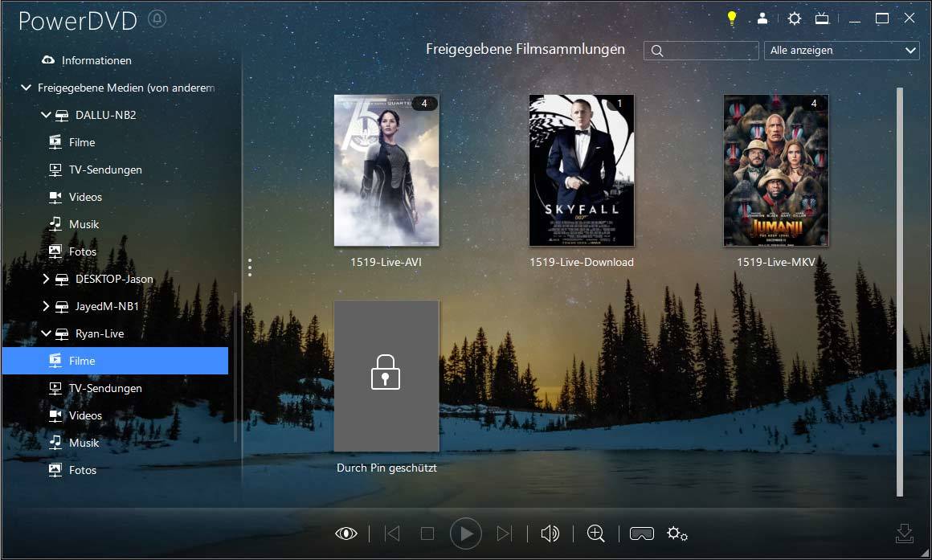The width and height of the screenshot is (932, 560).
Task: Select TV-Sendungen under Ryan-Live
Action: [105, 388]
